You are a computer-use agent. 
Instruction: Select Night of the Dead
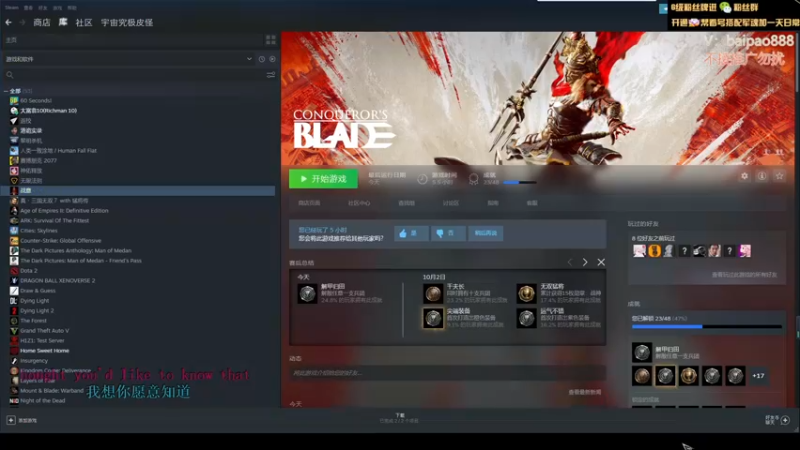tap(42, 401)
